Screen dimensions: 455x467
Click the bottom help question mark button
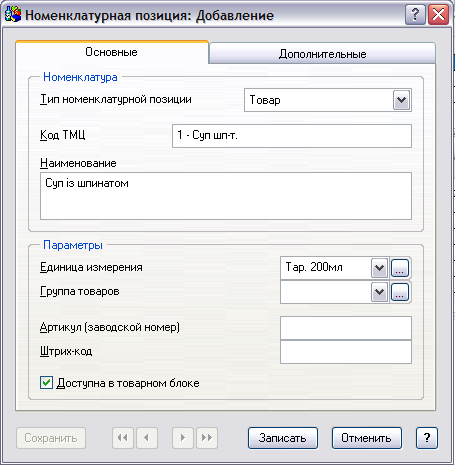[427, 438]
